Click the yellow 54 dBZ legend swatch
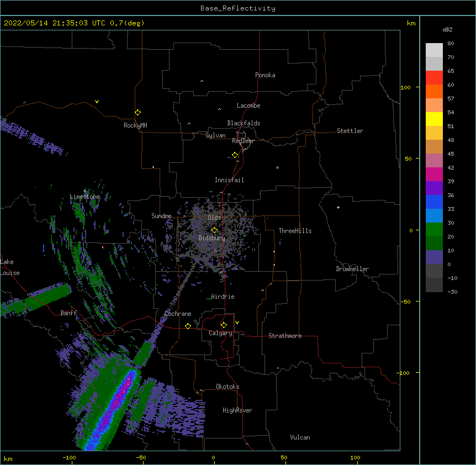The height and width of the screenshot is (465, 476). pyautogui.click(x=434, y=119)
